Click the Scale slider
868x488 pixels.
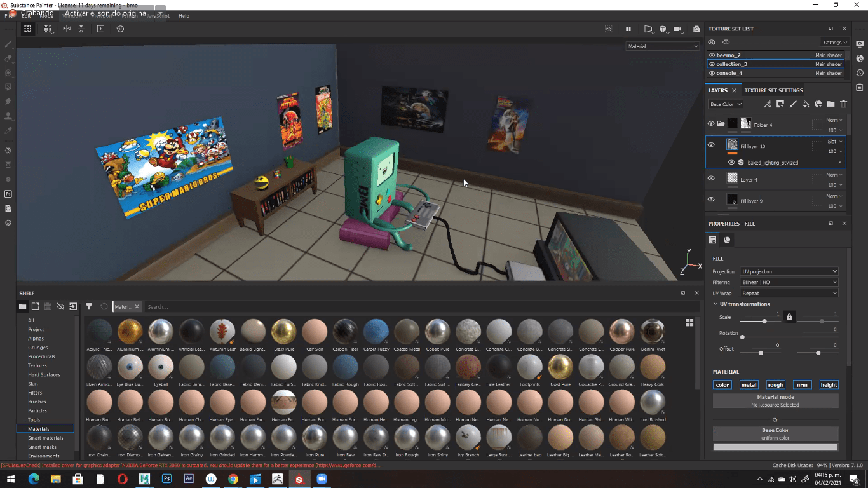coord(760,321)
